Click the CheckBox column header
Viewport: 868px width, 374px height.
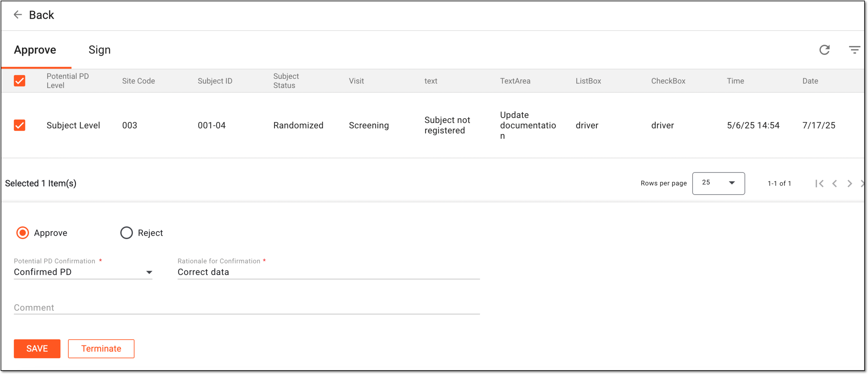pos(668,81)
